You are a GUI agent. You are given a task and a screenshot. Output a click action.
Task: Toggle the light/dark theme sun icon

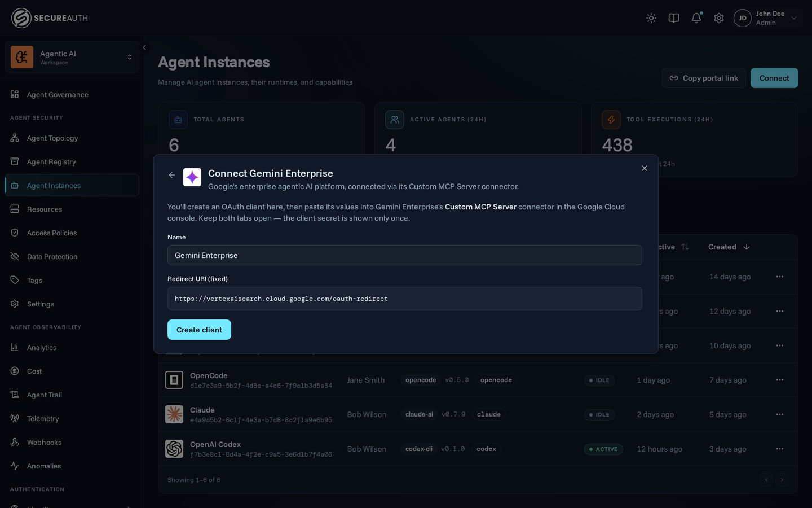tap(651, 18)
